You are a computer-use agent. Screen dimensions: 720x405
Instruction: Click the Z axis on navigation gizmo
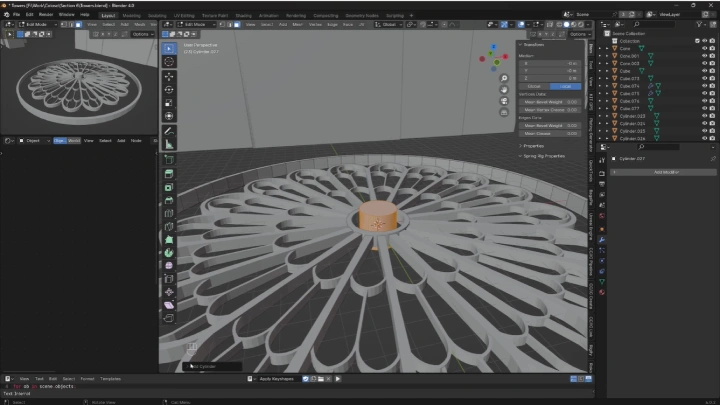point(494,47)
